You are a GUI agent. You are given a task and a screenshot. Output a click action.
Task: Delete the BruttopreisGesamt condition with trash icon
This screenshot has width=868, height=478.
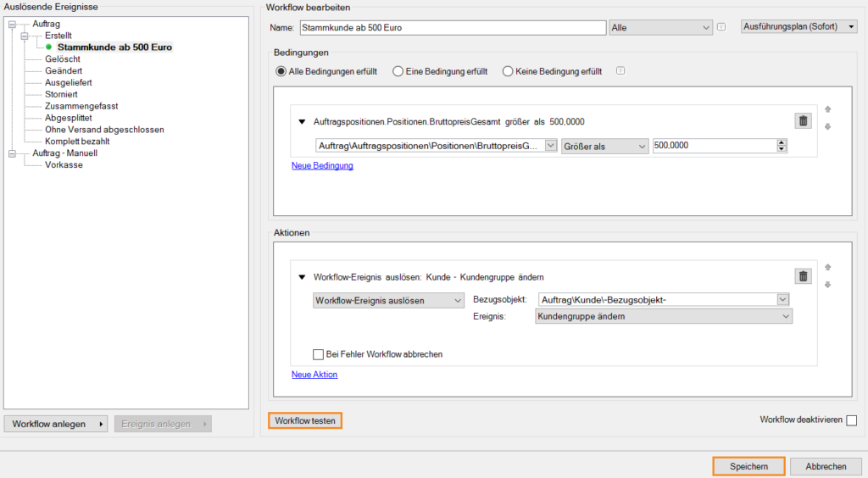click(x=803, y=121)
